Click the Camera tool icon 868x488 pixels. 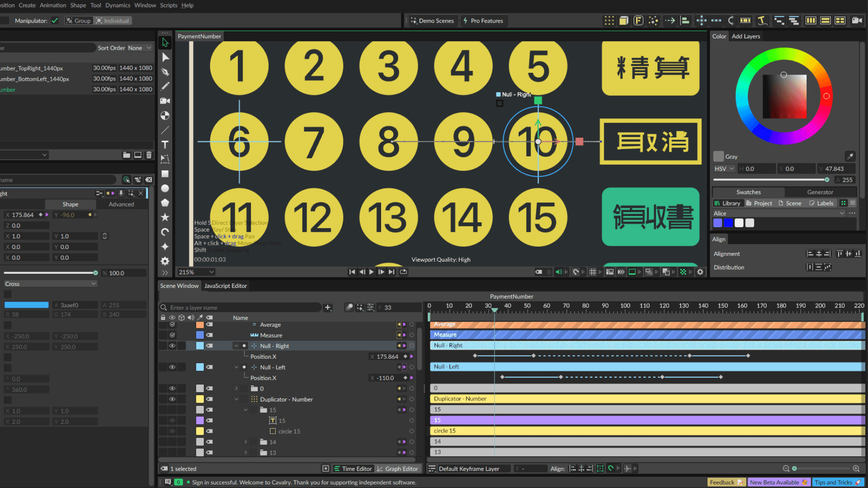165,101
